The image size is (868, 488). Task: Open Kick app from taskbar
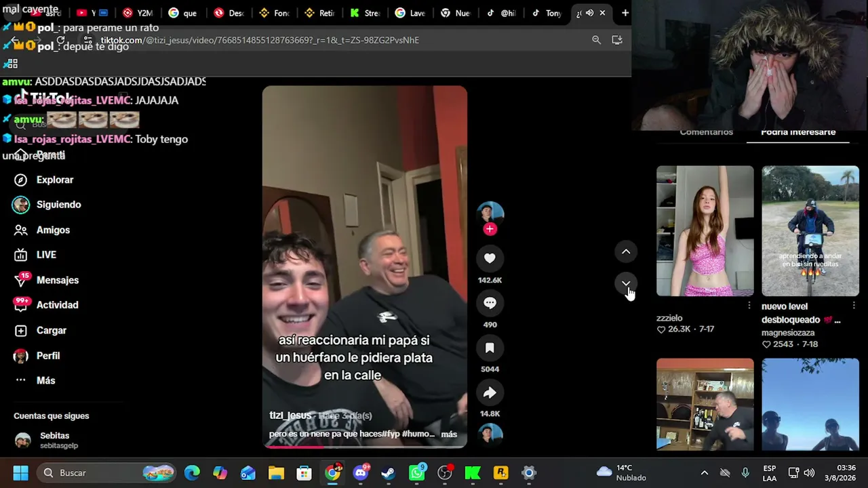click(473, 472)
